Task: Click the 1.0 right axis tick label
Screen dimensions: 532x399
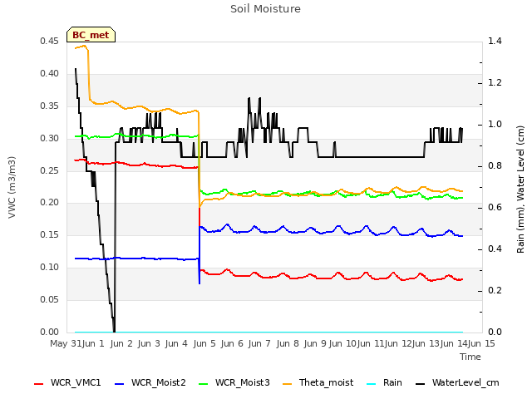Action: pos(495,124)
